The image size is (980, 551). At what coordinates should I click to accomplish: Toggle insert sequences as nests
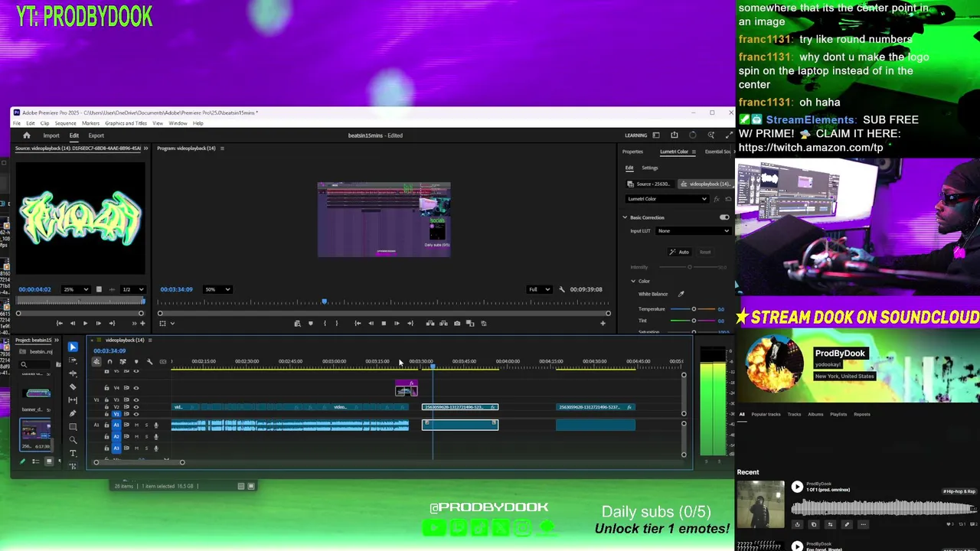tap(96, 361)
